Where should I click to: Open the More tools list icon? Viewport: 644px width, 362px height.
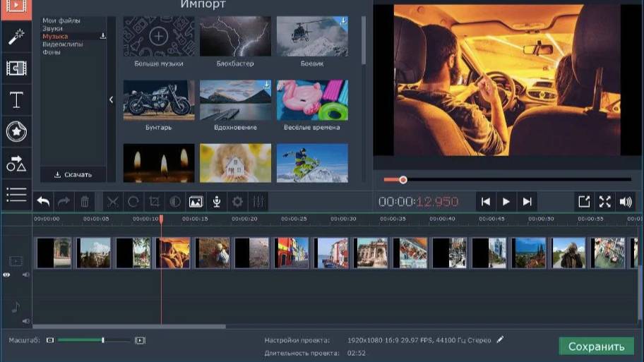click(16, 195)
